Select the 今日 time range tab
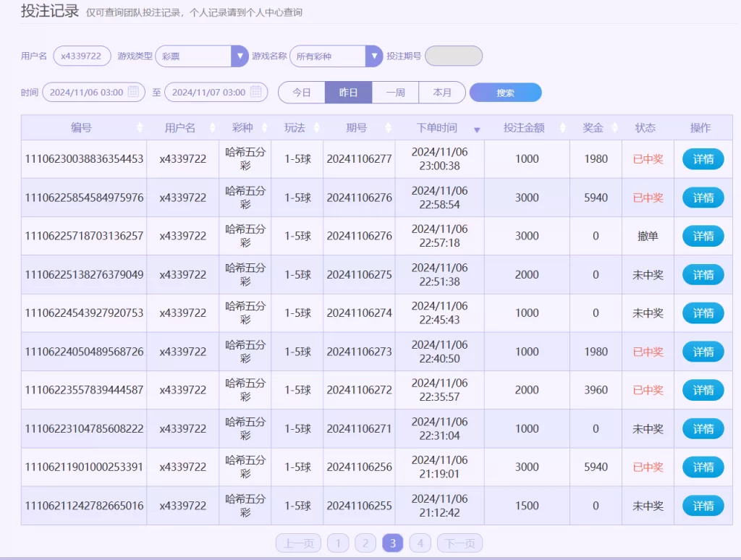Screen dimensions: 741x560 pos(302,92)
